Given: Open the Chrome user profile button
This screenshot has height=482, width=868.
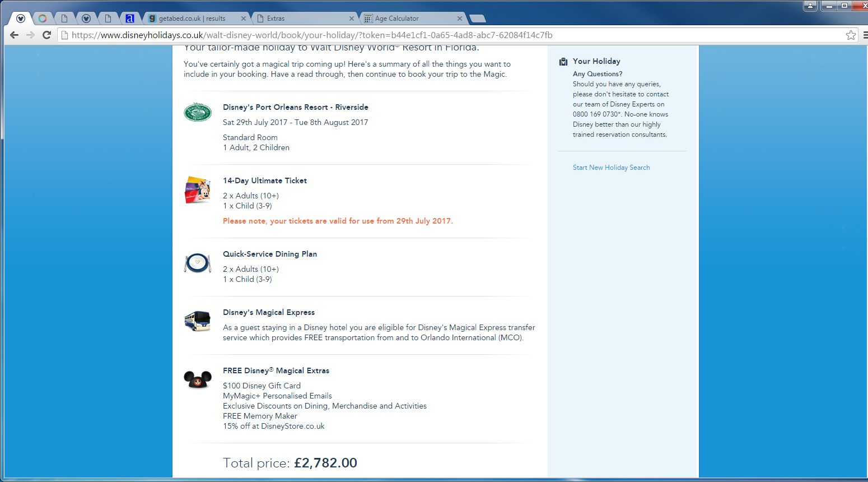Looking at the screenshot, I should 810,6.
